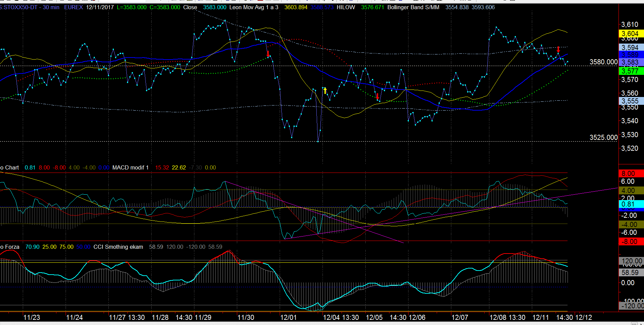Click the 3593.606 upper Bollinger value

click(x=483, y=7)
